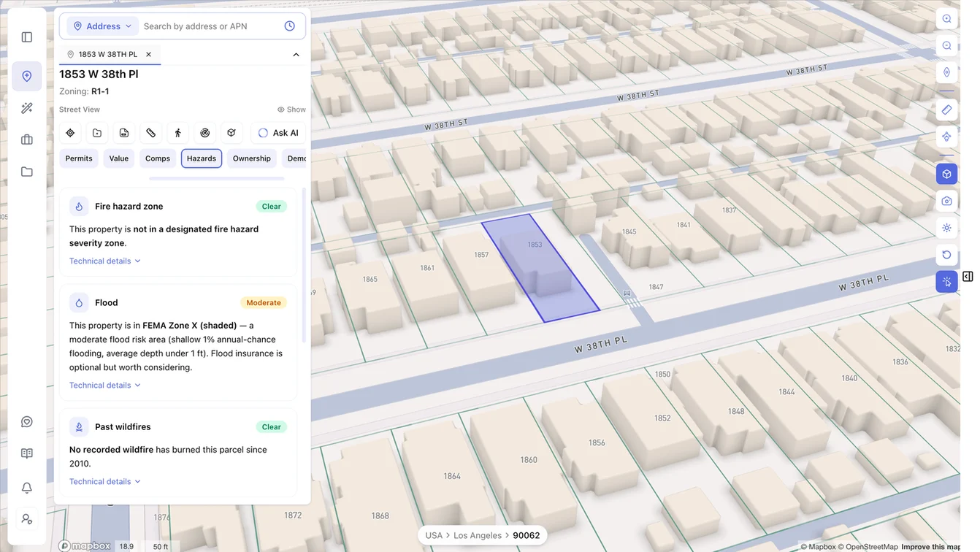The image size is (980, 552).
Task: Open the folder section in sidebar
Action: coord(27,172)
